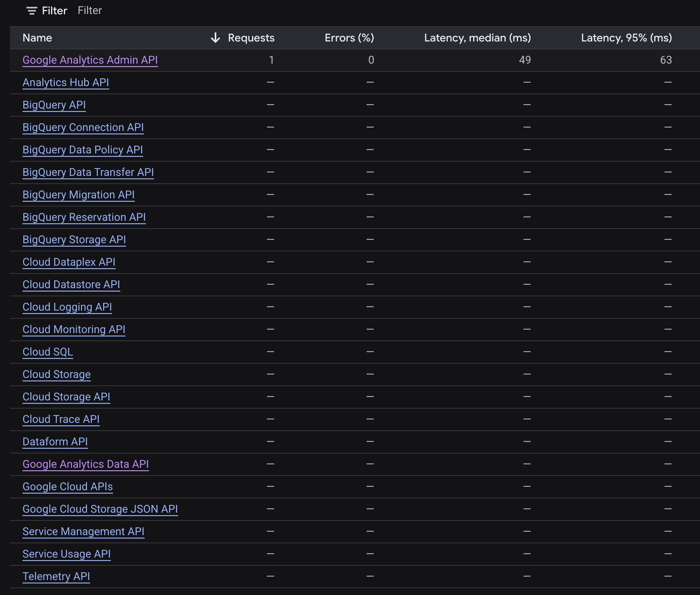This screenshot has height=595, width=700.
Task: Open BigQuery API link
Action: click(54, 105)
